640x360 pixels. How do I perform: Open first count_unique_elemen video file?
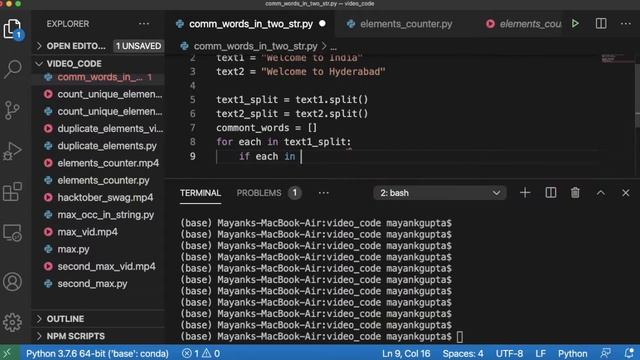pos(98,94)
